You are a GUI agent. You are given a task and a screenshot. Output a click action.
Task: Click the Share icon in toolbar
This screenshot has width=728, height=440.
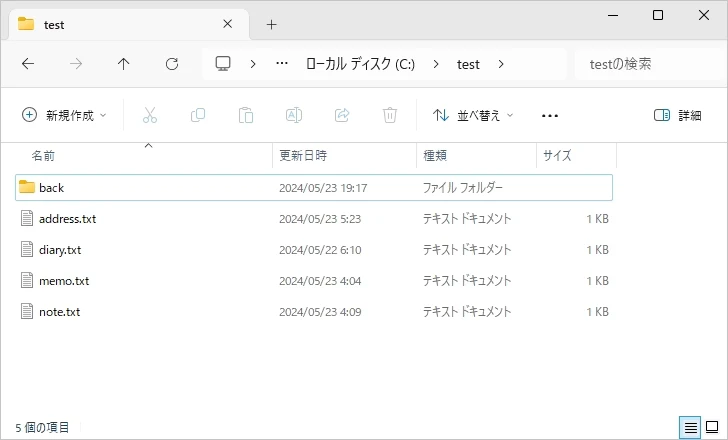[x=342, y=115]
